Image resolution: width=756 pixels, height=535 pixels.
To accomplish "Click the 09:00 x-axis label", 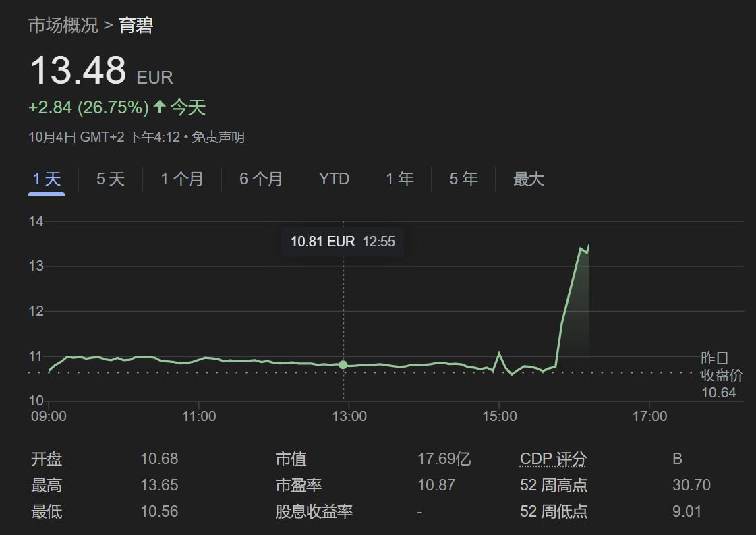I will 49,416.
